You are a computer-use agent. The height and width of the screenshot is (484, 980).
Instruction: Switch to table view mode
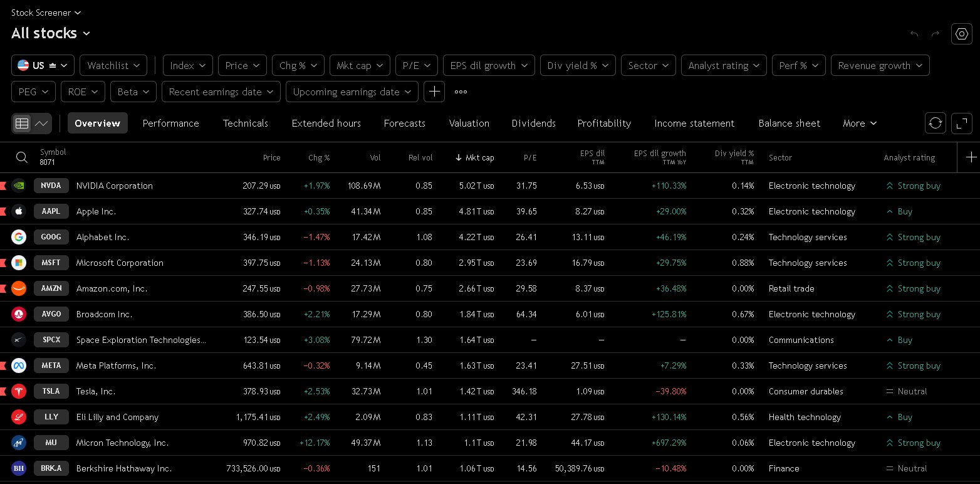[22, 124]
